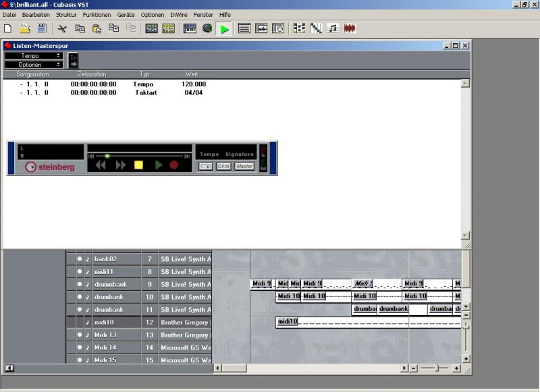Click the green round knob effects icon
Viewport: 540px width, 392px height.
207,28
